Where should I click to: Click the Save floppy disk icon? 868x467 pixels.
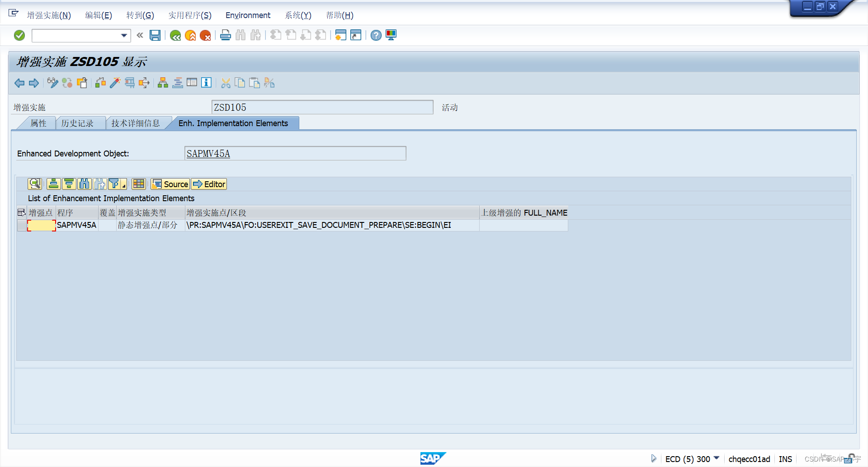point(155,35)
